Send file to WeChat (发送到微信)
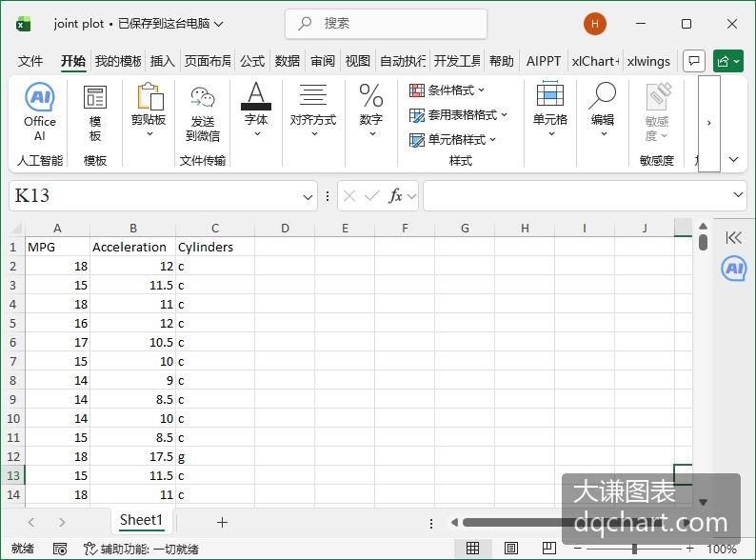This screenshot has height=560, width=756. point(203,114)
